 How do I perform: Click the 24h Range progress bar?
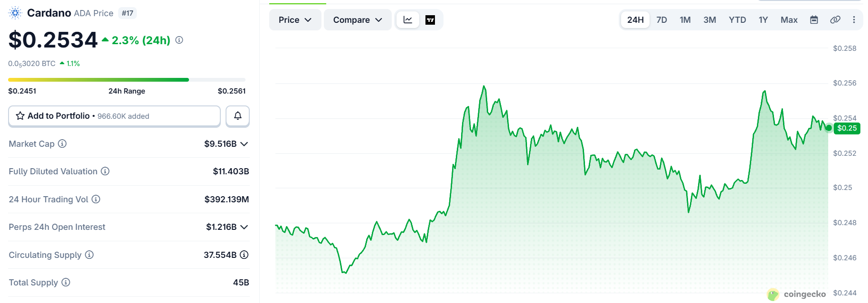(127, 80)
